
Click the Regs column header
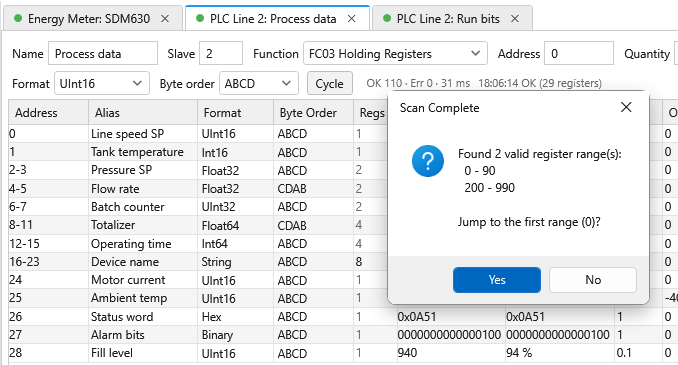pyautogui.click(x=371, y=113)
